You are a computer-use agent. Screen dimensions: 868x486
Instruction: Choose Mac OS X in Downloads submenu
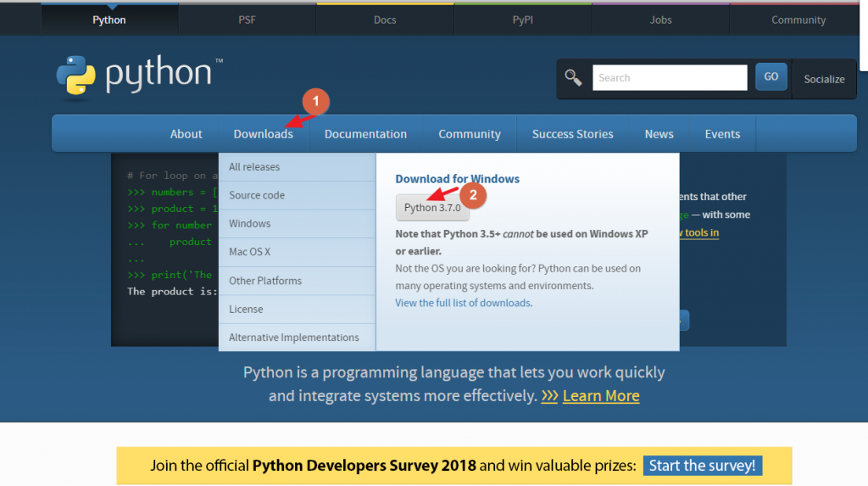coord(298,252)
